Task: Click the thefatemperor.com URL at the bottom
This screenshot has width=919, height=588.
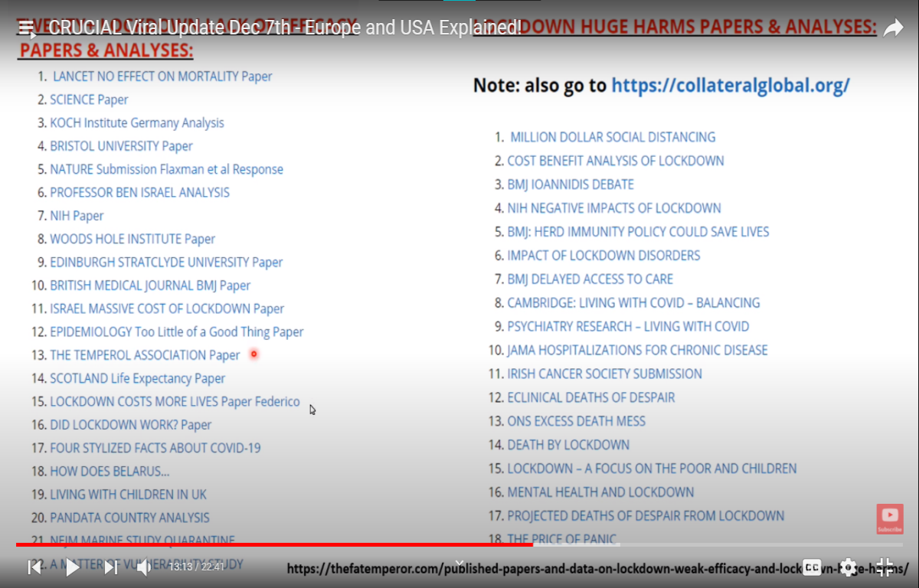Action: [599, 569]
